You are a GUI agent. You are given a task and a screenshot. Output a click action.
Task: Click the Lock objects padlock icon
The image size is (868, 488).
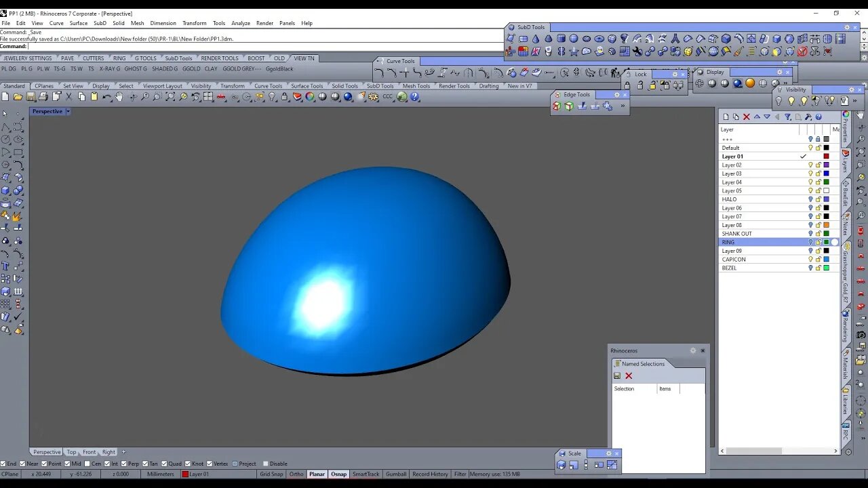(627, 85)
